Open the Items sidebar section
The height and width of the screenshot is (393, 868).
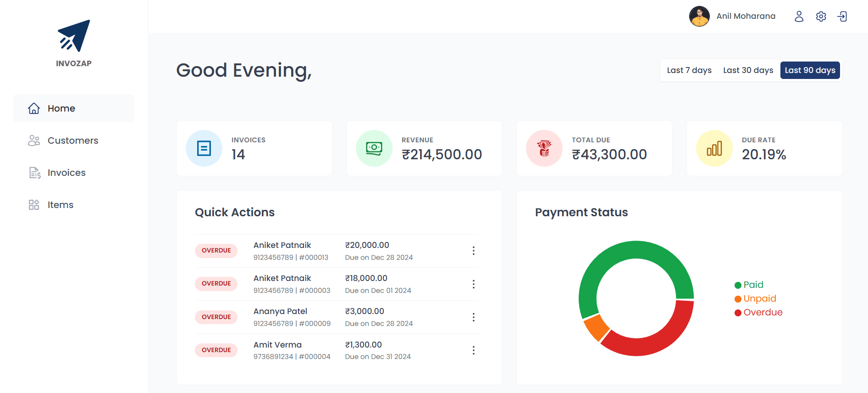tap(61, 205)
